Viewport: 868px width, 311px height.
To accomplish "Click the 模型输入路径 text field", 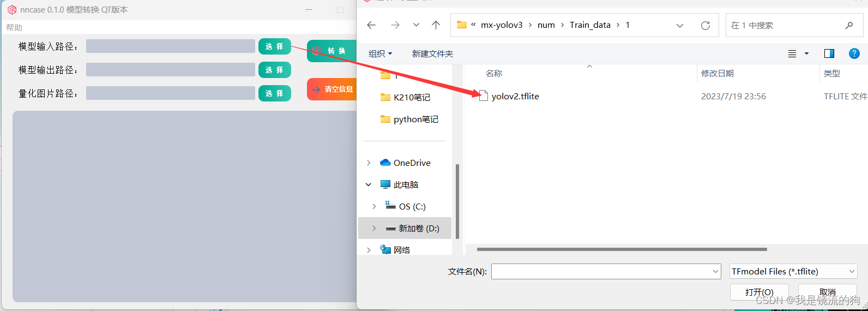I will [x=171, y=46].
